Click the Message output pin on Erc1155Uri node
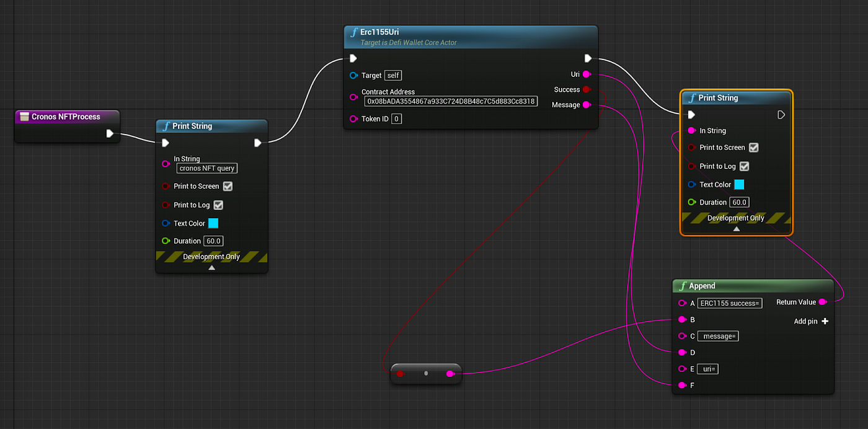868x429 pixels. [x=587, y=105]
